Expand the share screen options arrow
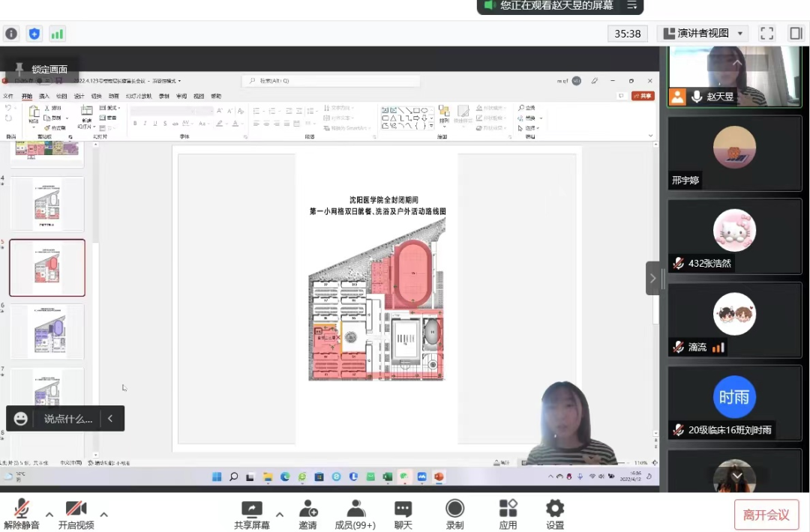This screenshot has width=810, height=532. pos(280,514)
